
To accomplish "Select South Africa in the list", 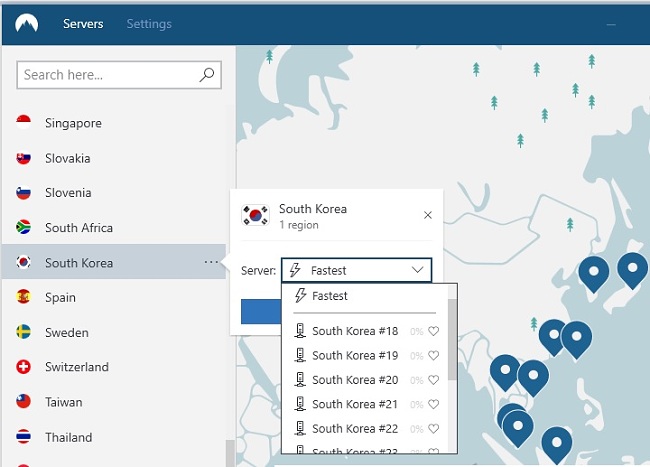I will tap(114, 227).
